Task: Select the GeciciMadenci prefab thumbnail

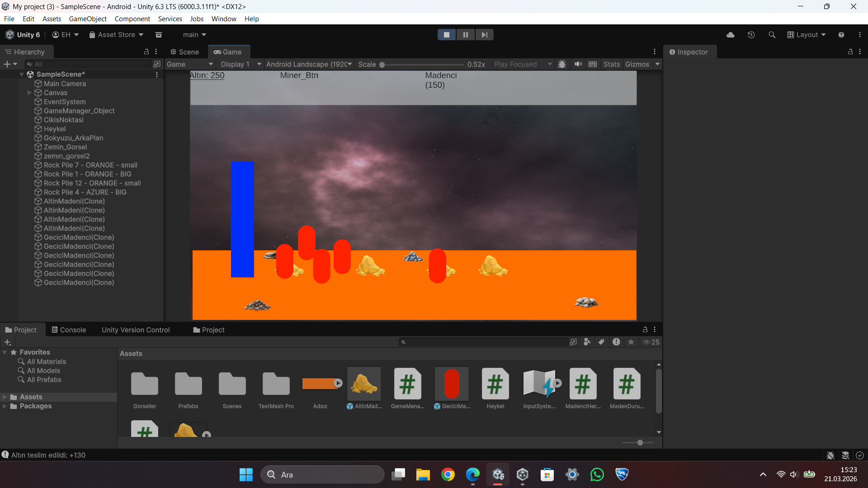Action: 452,384
